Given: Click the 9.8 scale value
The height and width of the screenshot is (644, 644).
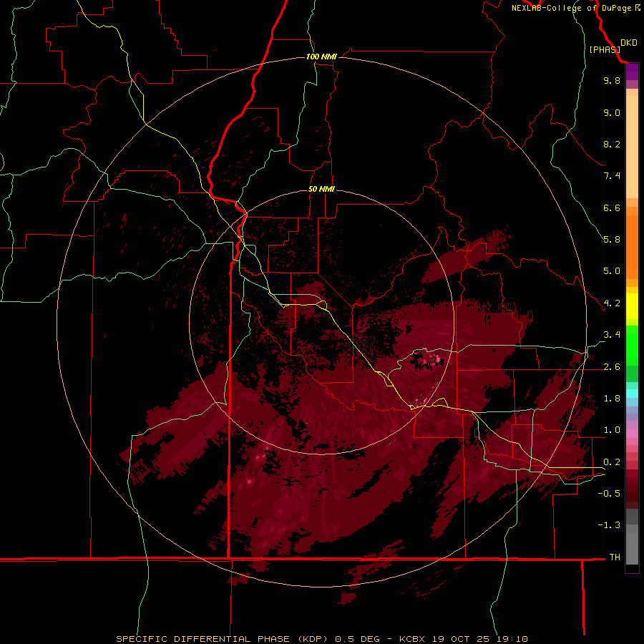Looking at the screenshot, I should [612, 80].
